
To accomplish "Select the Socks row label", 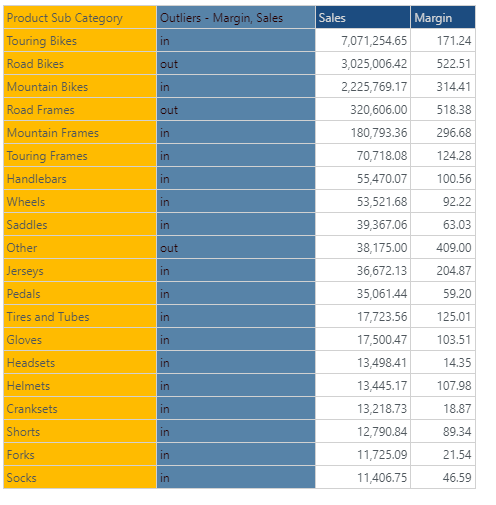I will 80,477.
